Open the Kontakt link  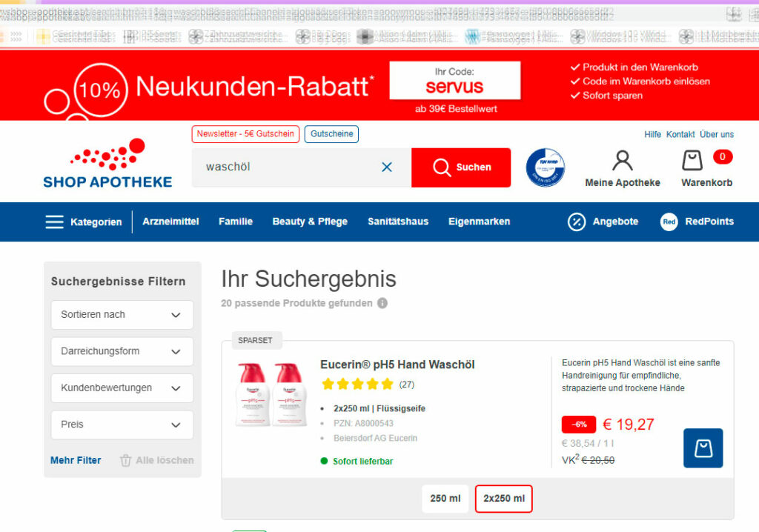680,135
